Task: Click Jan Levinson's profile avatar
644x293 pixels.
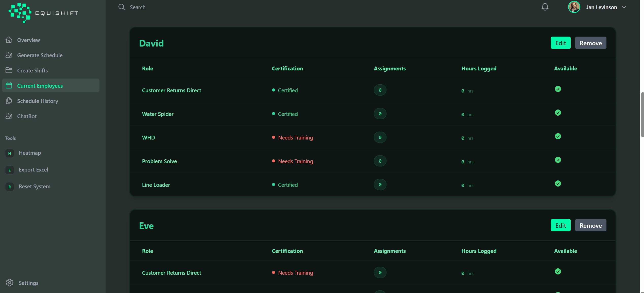Action: pos(574,7)
